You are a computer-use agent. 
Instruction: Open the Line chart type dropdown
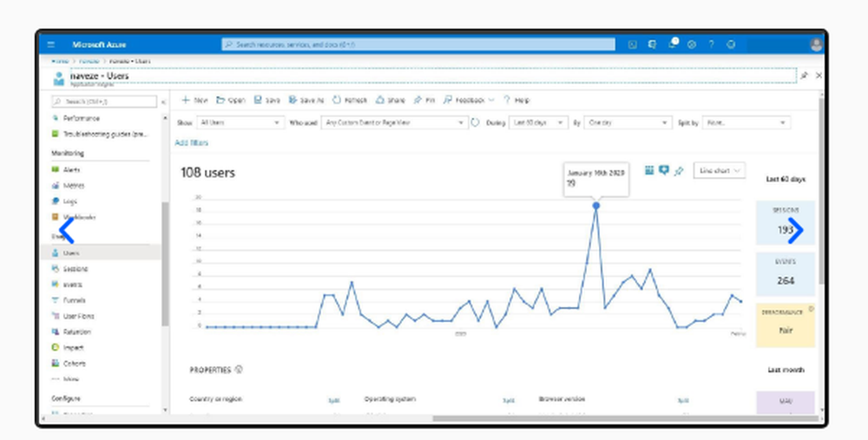pyautogui.click(x=719, y=170)
